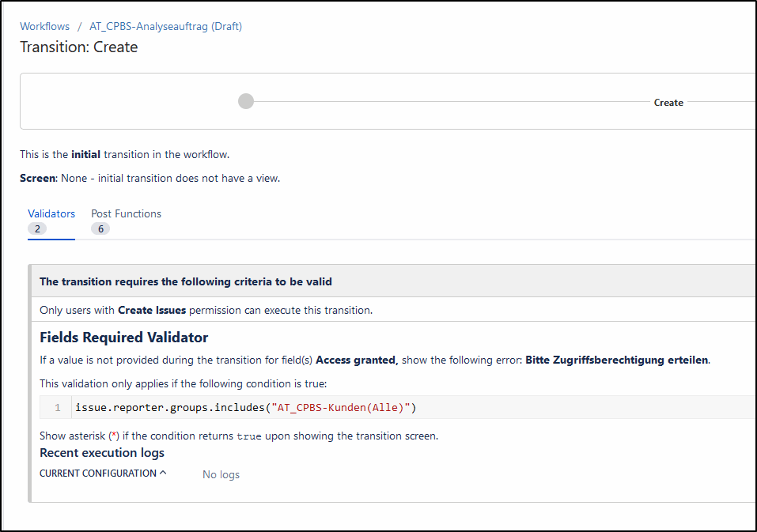The height and width of the screenshot is (532, 757).
Task: Select the initial status node in the workflow diagram
Action: click(245, 101)
